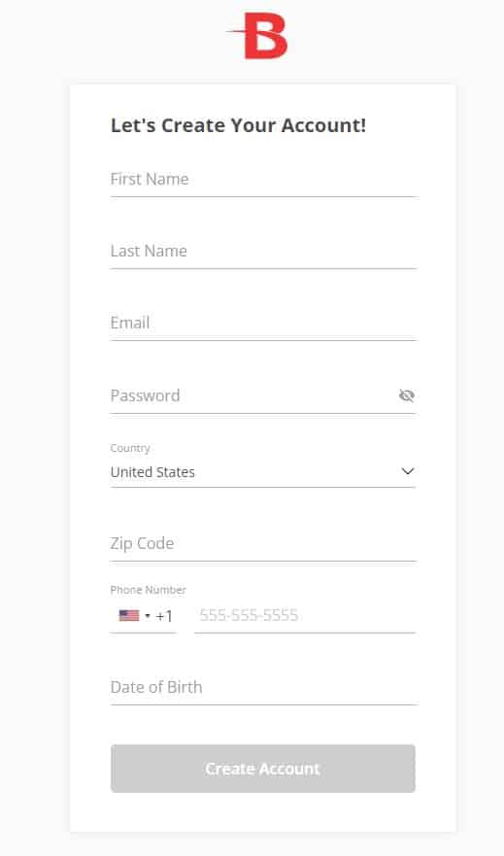Expand the Country chevron arrow
Viewport: 504px width, 856px height.
tap(408, 471)
